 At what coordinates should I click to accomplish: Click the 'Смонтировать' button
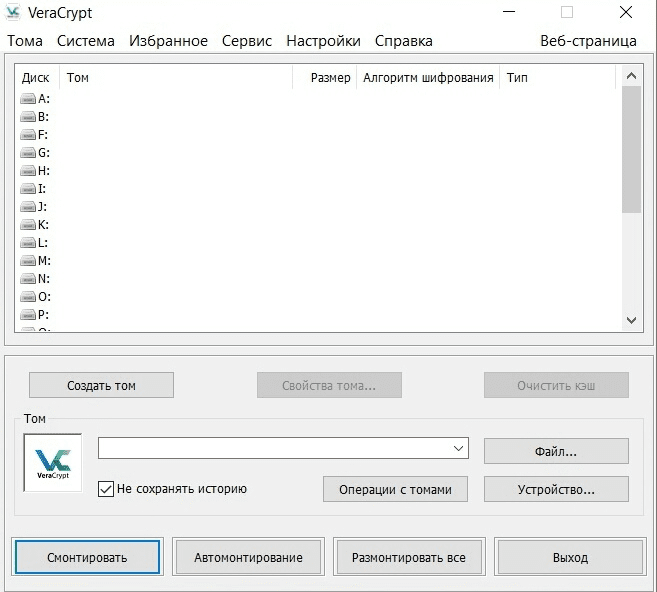87,557
